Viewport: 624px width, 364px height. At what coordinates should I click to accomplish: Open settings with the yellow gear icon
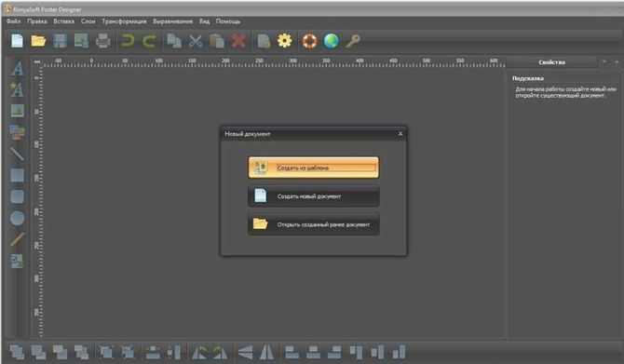pos(285,41)
